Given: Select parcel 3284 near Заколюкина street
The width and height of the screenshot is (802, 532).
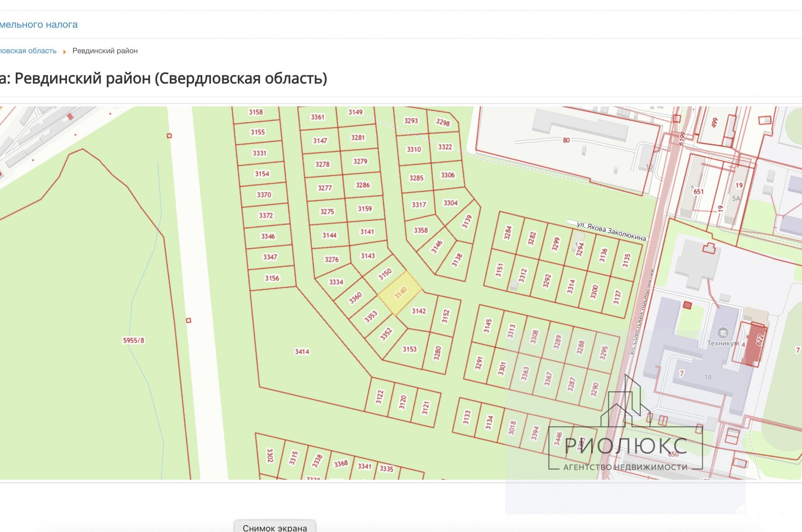Looking at the screenshot, I should (508, 233).
